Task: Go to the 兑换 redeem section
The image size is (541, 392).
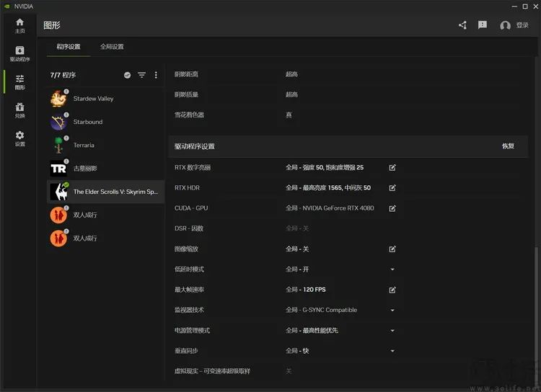Action: click(x=19, y=110)
